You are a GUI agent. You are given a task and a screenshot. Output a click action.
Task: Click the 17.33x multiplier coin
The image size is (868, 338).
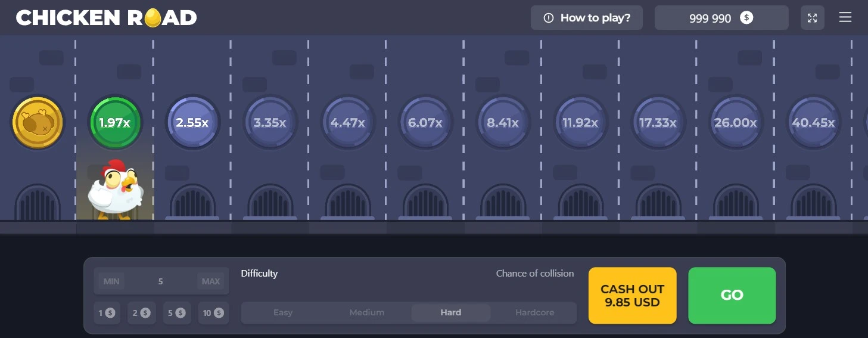click(x=658, y=123)
